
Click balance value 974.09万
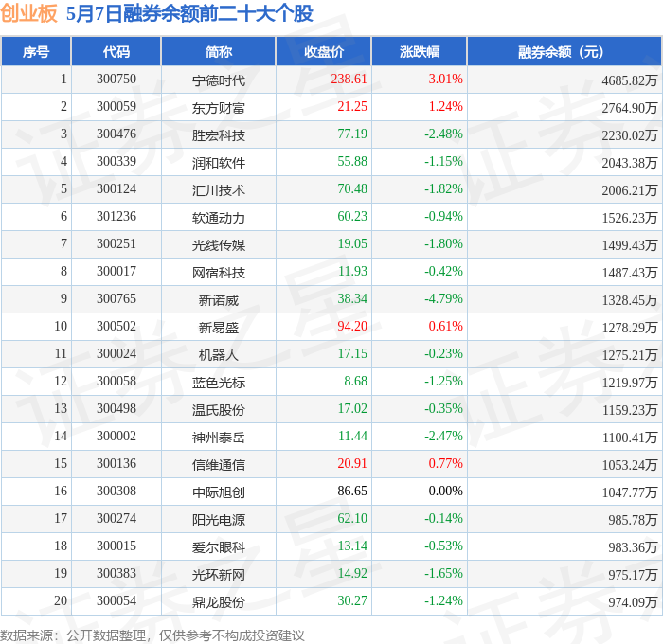[x=633, y=602]
